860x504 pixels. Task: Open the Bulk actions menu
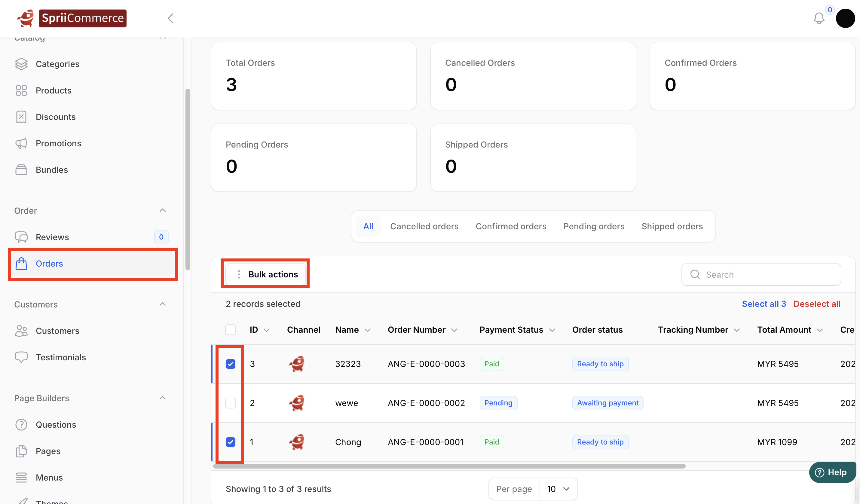coord(266,274)
